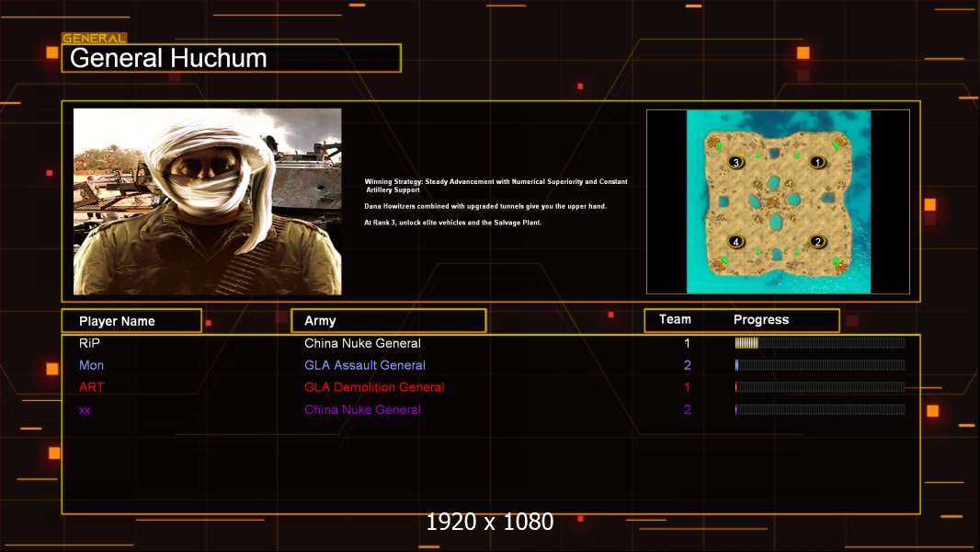Click xx's China Nuke General army
Image resolution: width=980 pixels, height=552 pixels.
[x=362, y=409]
